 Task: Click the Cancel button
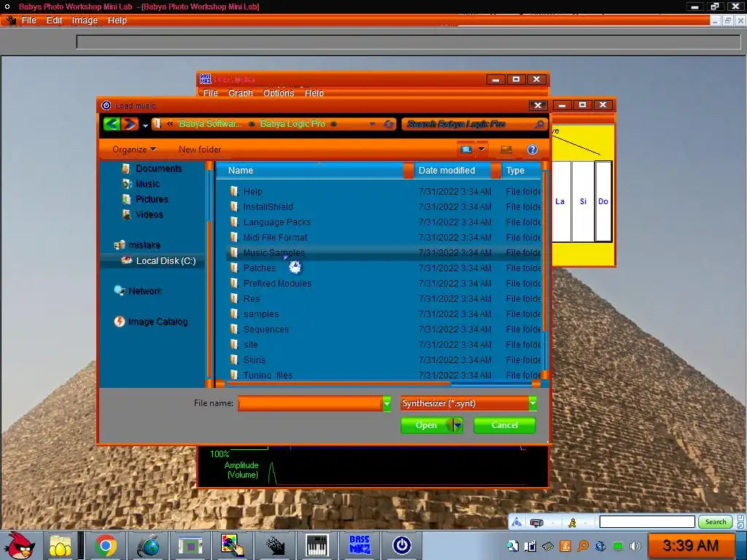(x=505, y=425)
